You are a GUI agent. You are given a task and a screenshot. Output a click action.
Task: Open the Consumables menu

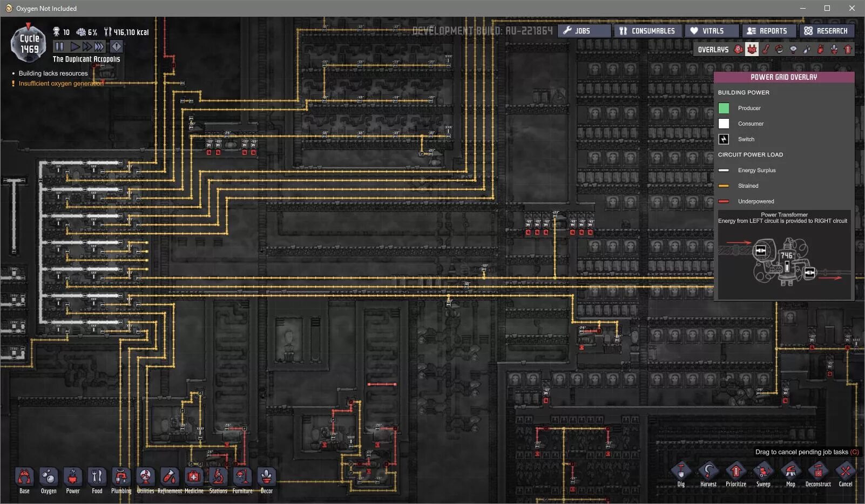[647, 31]
